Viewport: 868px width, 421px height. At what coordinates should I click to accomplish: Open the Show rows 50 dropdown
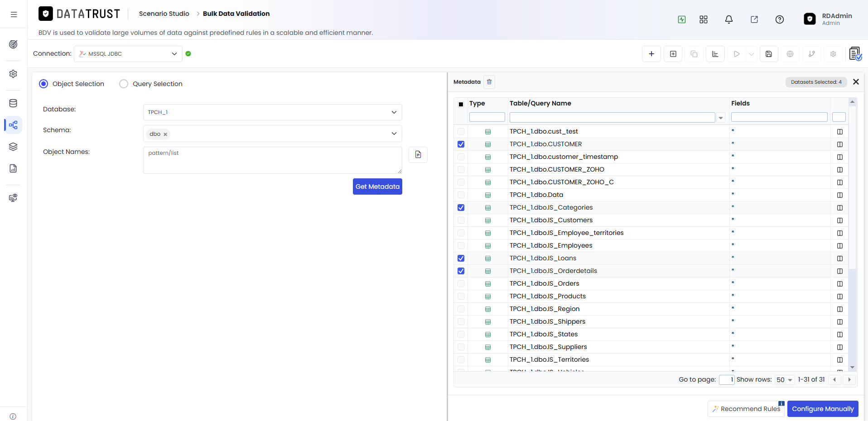coord(785,380)
